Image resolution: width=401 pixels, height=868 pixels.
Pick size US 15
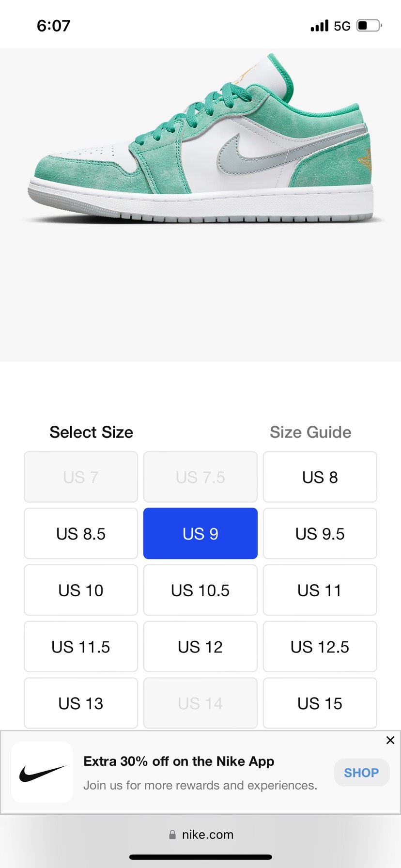click(320, 703)
